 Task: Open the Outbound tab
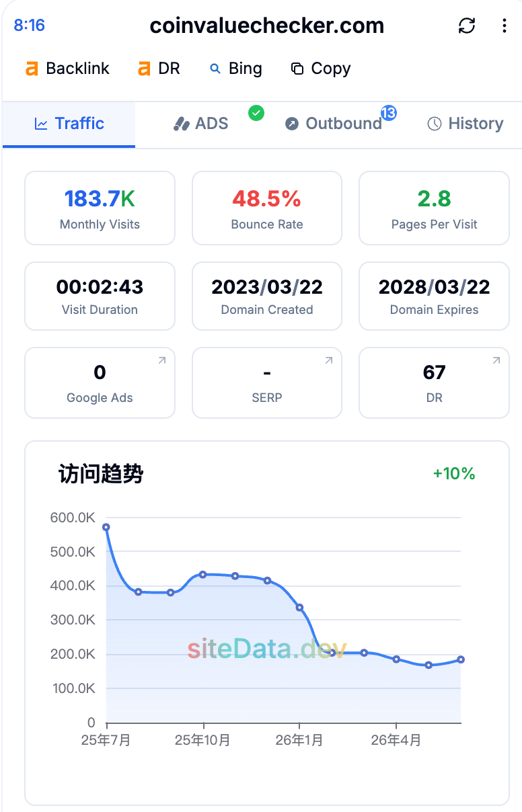point(333,124)
